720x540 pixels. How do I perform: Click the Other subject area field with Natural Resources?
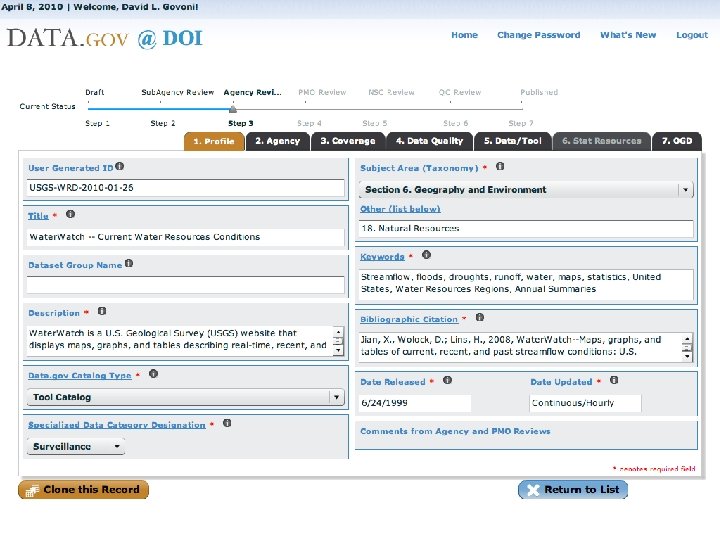526,228
